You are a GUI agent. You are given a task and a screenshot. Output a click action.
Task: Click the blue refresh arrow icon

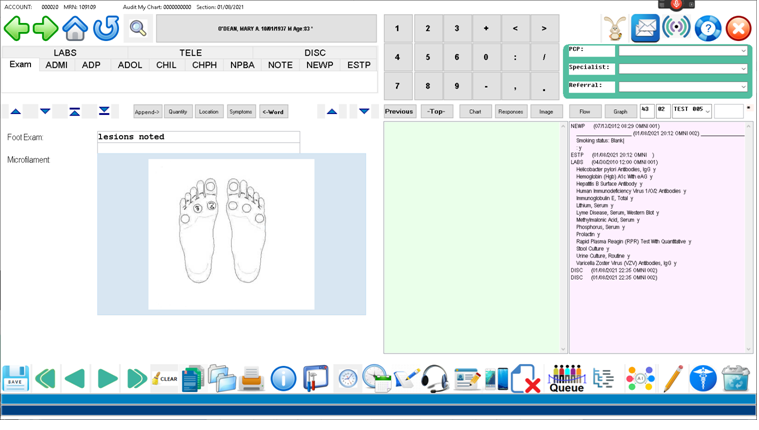(106, 29)
